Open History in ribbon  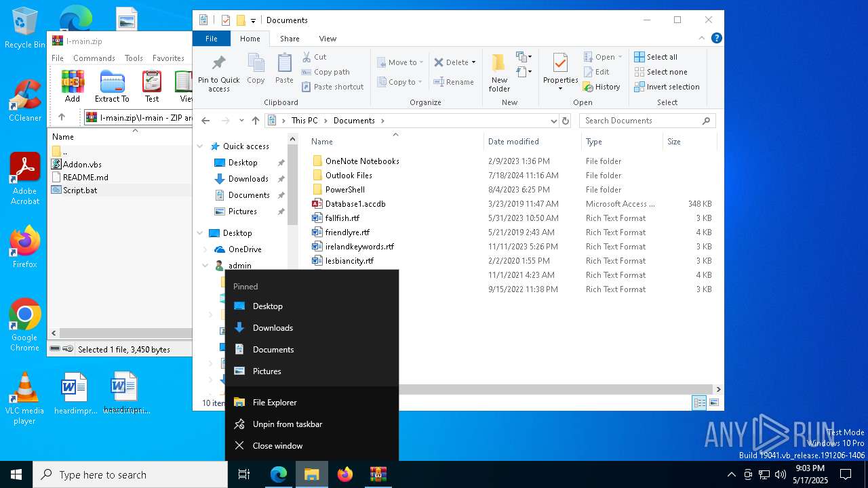601,87
